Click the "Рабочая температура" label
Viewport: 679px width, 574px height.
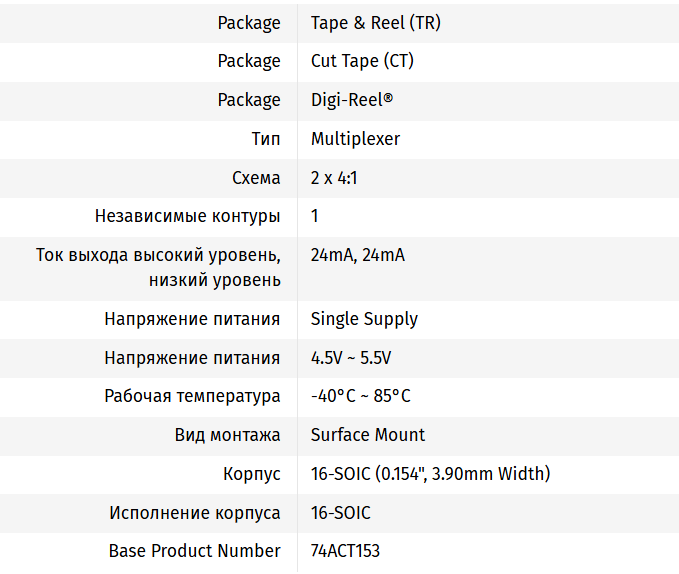tap(193, 396)
